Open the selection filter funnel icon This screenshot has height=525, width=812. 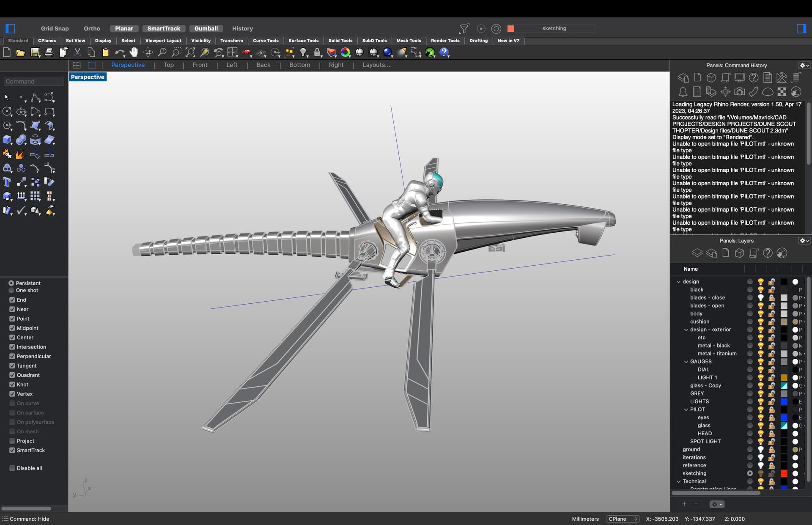click(x=464, y=29)
